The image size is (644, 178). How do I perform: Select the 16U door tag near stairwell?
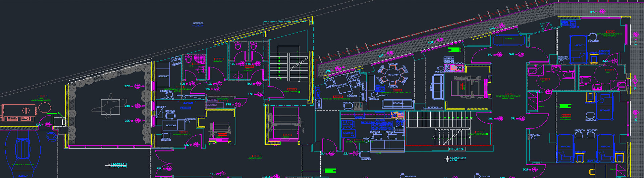pyautogui.click(x=251, y=94)
